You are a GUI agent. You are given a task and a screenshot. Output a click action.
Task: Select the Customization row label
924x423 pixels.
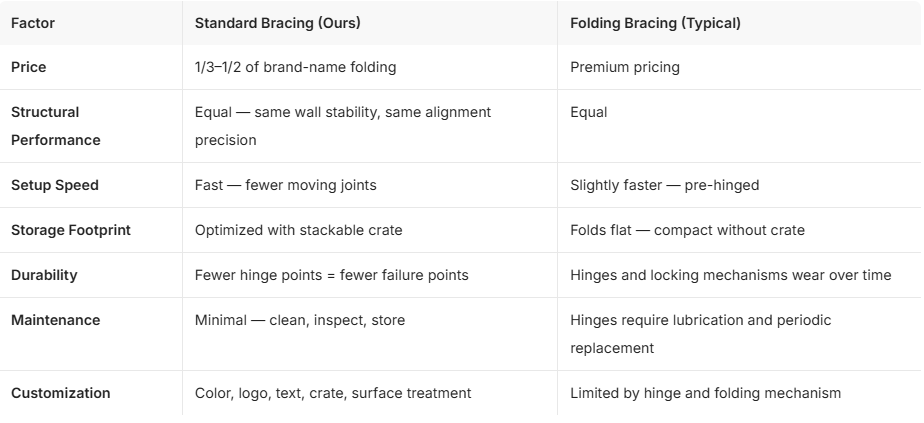(61, 393)
